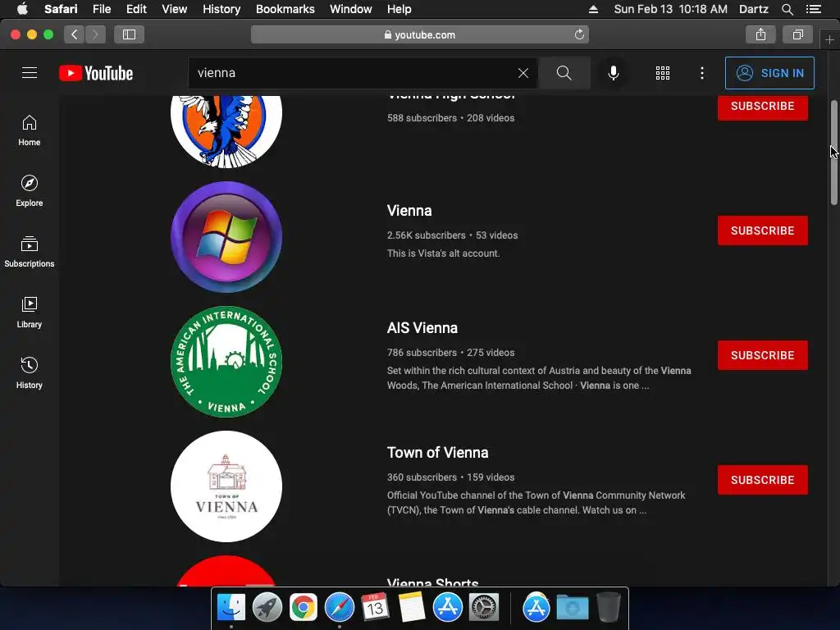Open Notification Center list icon
The image size is (840, 630).
click(813, 9)
